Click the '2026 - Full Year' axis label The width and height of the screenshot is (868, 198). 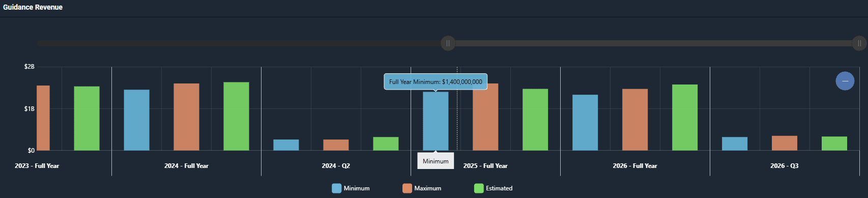[635, 166]
